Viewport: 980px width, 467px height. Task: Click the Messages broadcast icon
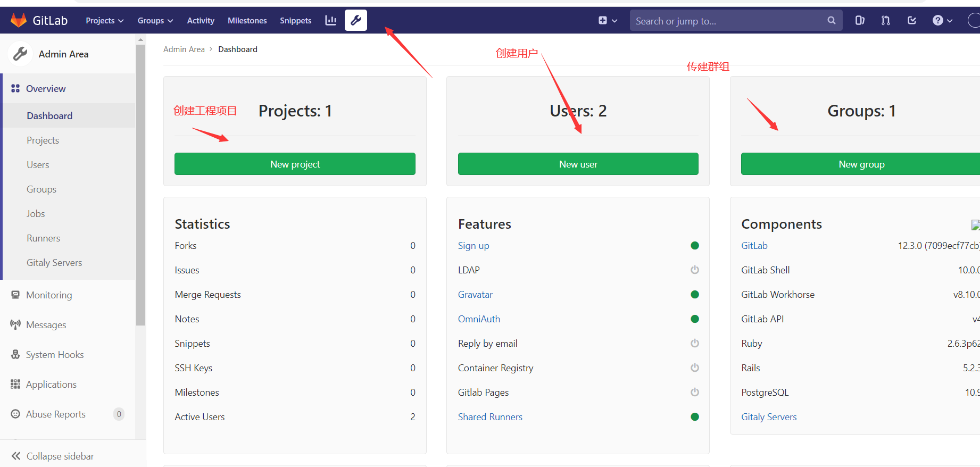[15, 324]
